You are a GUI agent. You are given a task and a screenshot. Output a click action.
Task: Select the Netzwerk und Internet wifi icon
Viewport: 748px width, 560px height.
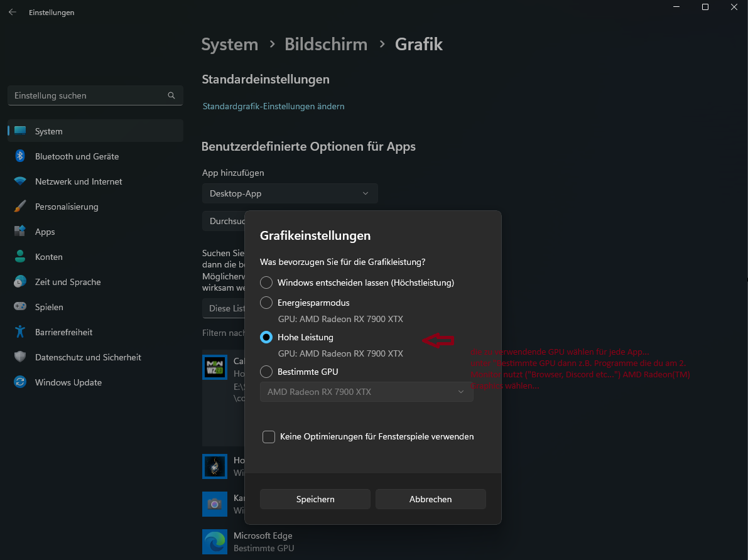click(x=20, y=181)
